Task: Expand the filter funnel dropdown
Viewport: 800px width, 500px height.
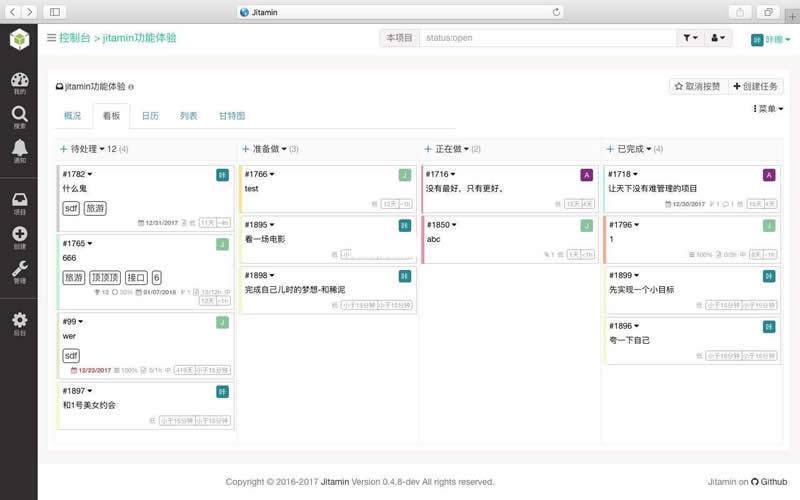Action: click(x=690, y=38)
